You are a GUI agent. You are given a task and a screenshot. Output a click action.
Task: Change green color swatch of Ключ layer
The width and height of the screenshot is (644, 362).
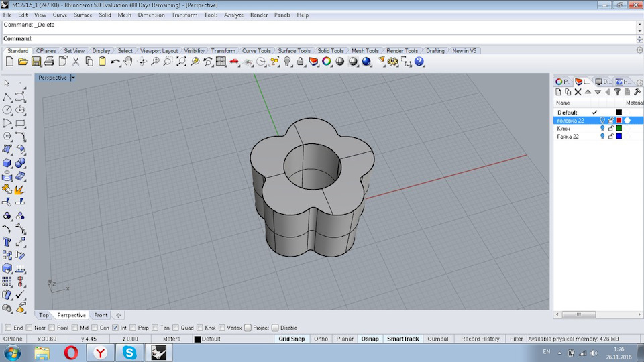click(619, 129)
